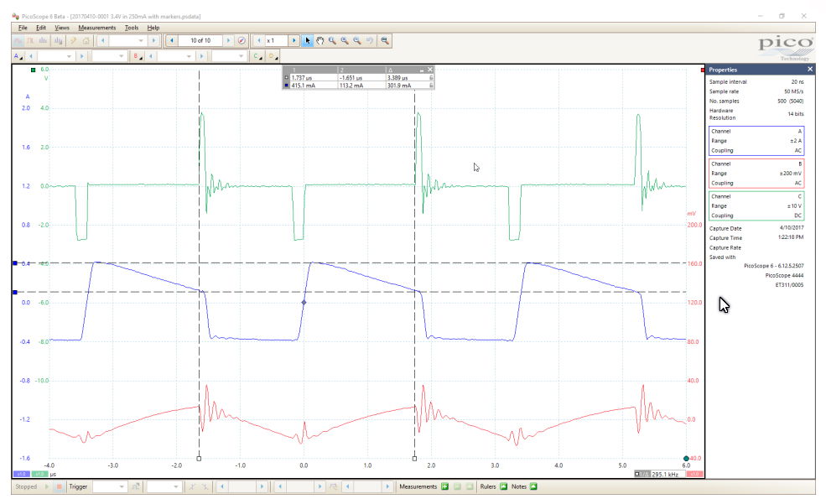Switch to persistence mode icon

[30, 40]
